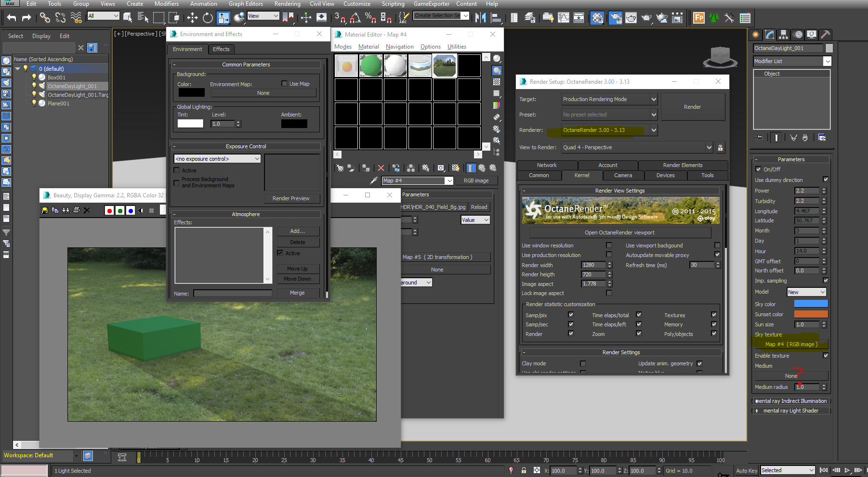Toggle Lock image aspect checkbox
The image size is (868, 477).
609,293
